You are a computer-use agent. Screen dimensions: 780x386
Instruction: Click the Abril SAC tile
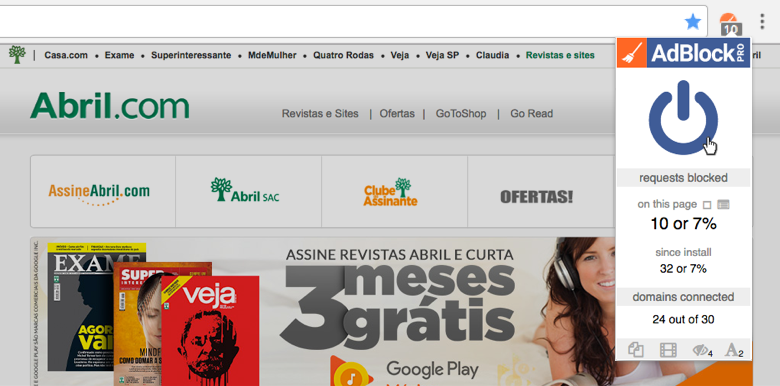click(248, 192)
